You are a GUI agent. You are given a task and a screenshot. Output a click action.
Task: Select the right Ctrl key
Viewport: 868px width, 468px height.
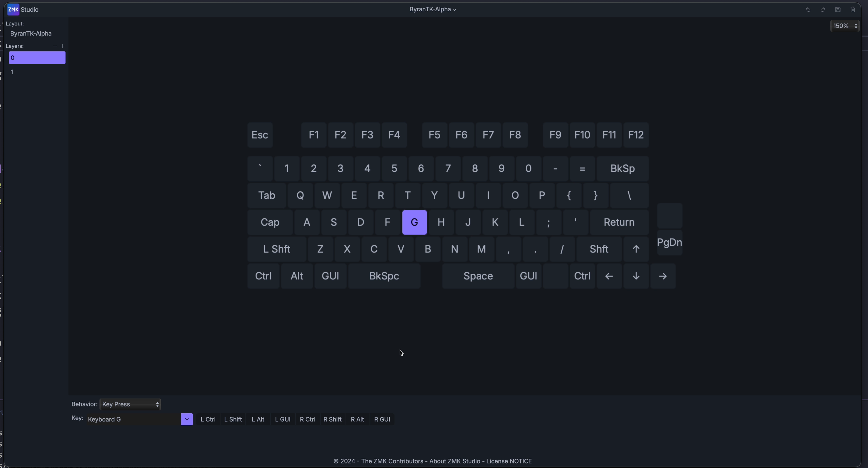(582, 276)
